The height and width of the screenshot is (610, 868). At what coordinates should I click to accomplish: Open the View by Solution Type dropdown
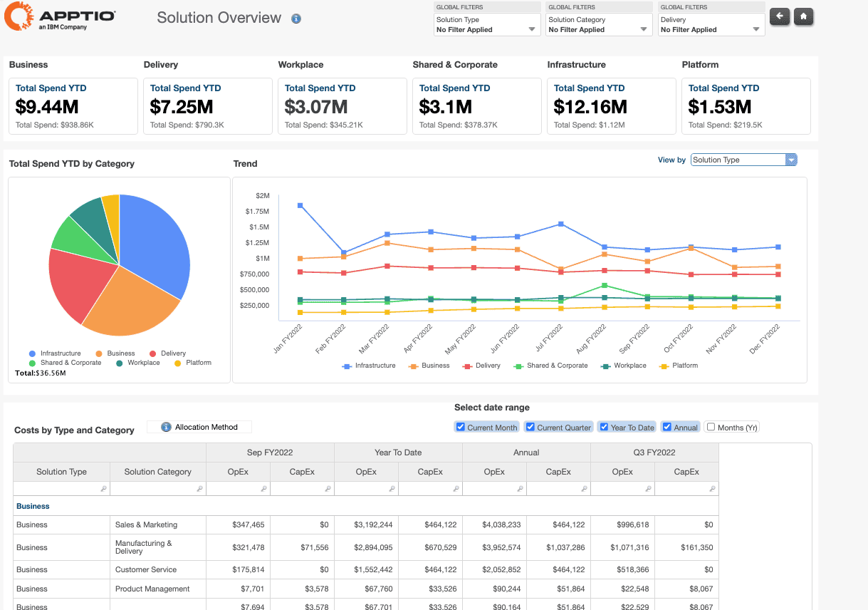[x=791, y=160]
